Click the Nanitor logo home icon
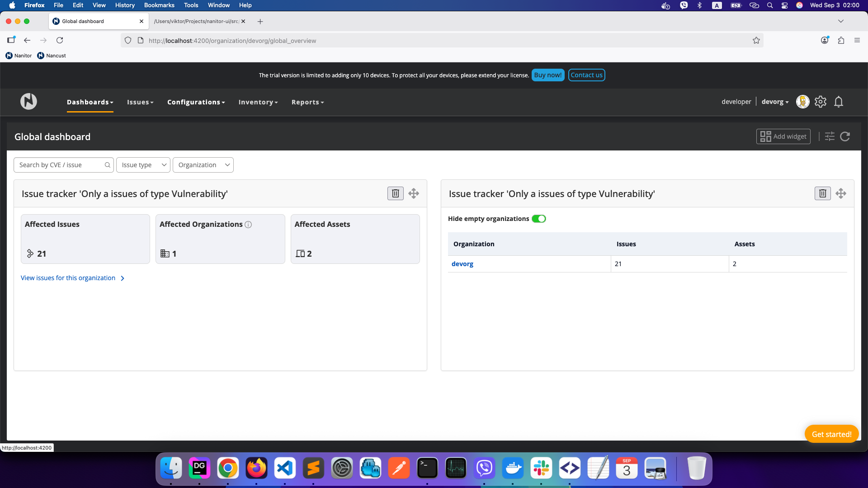The image size is (868, 488). (28, 102)
